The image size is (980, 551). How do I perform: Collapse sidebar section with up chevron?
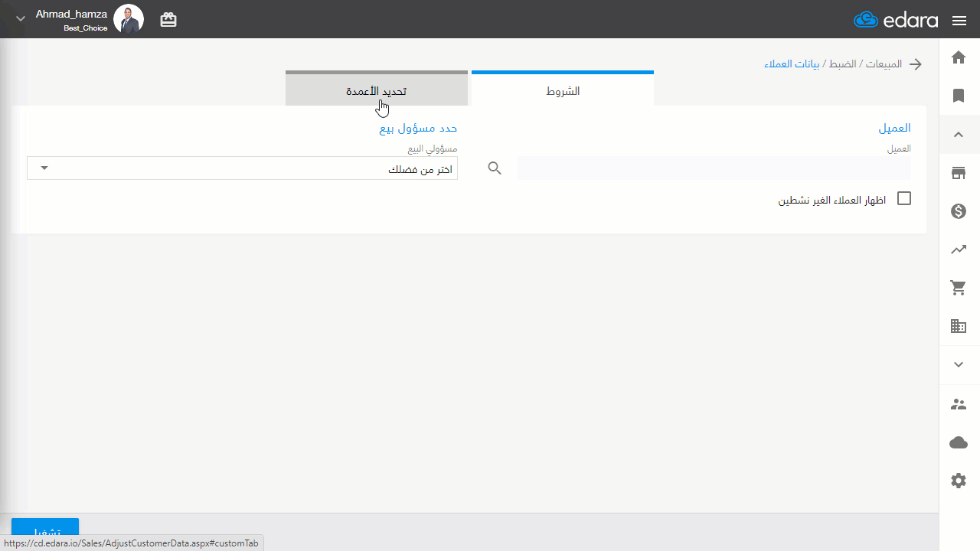click(x=959, y=135)
